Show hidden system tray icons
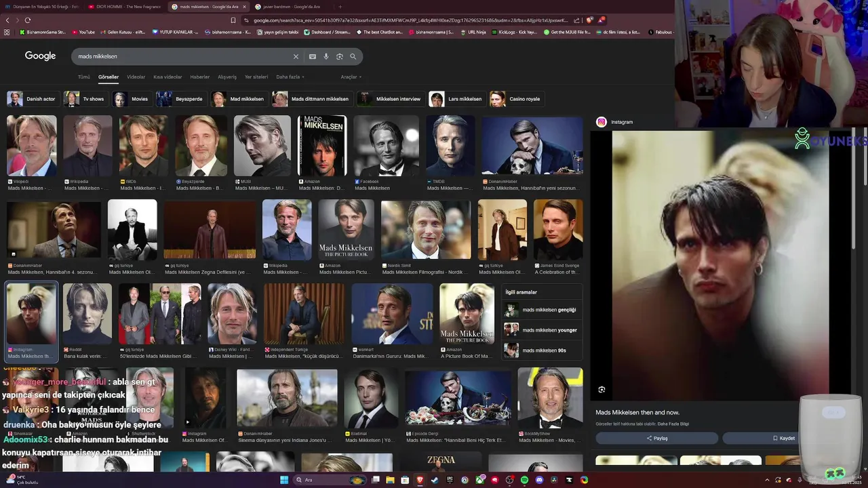The image size is (868, 488). point(767,480)
